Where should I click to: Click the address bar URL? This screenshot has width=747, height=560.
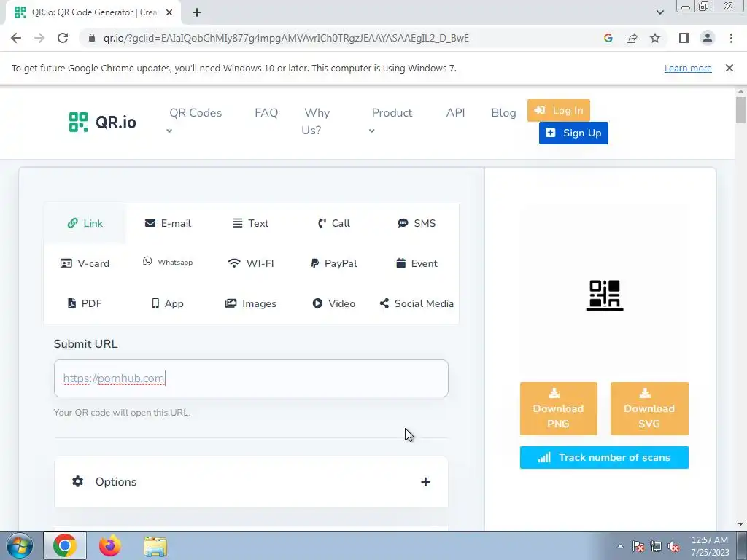click(x=286, y=38)
